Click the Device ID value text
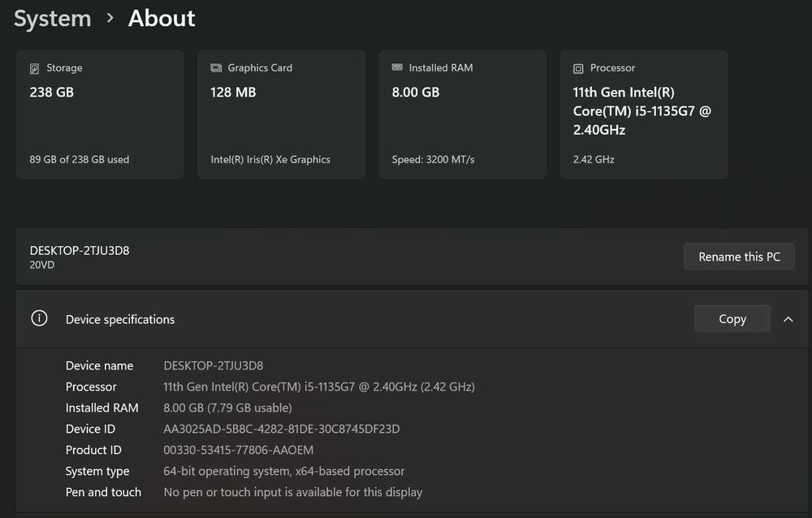This screenshot has height=518, width=812. pyautogui.click(x=282, y=429)
